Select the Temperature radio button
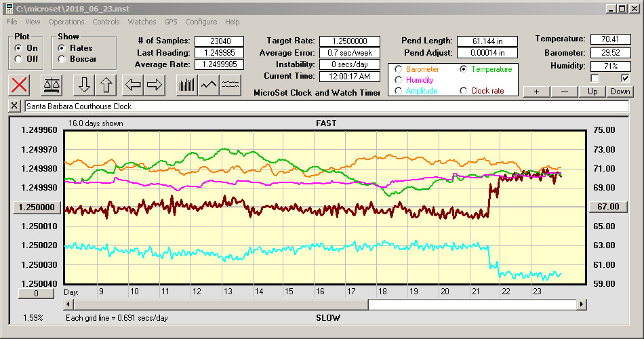 click(x=463, y=69)
